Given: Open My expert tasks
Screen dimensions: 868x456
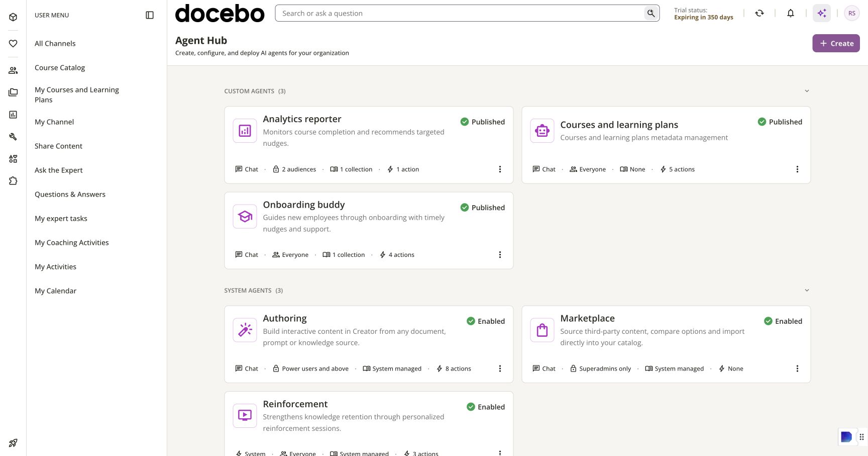Looking at the screenshot, I should tap(61, 218).
